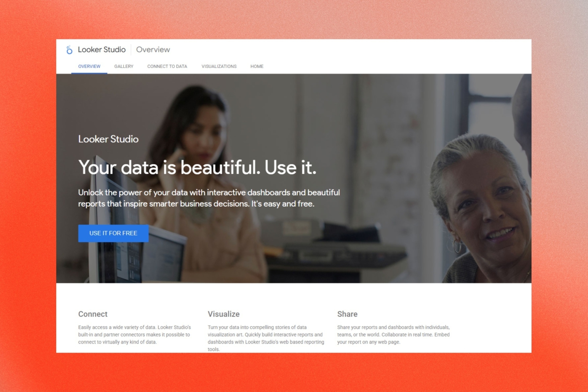Go to the HOME tab
This screenshot has height=392, width=588.
257,66
